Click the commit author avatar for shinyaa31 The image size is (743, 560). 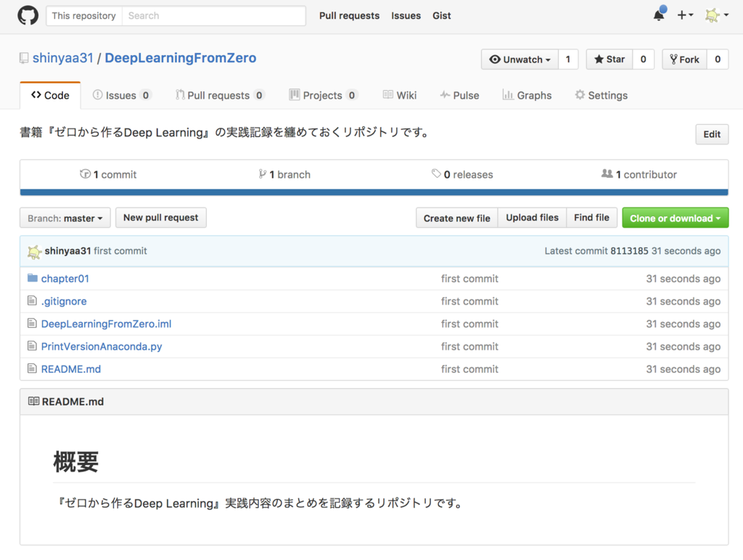click(x=35, y=252)
